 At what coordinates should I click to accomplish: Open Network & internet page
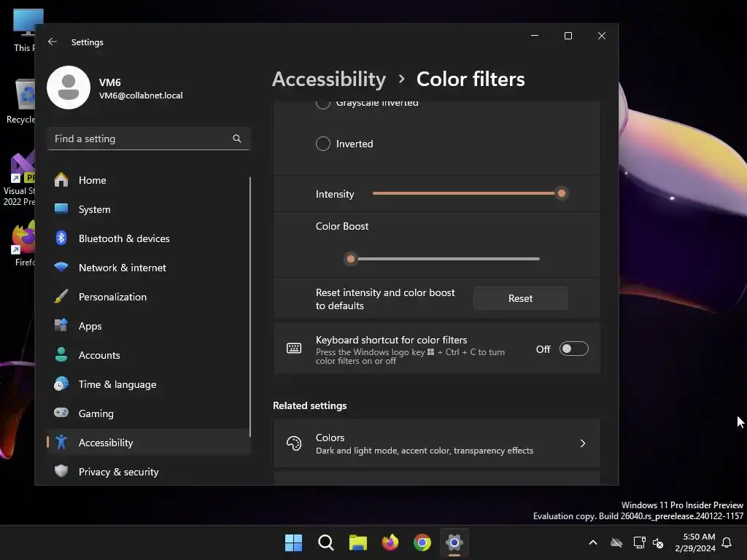coord(148,267)
